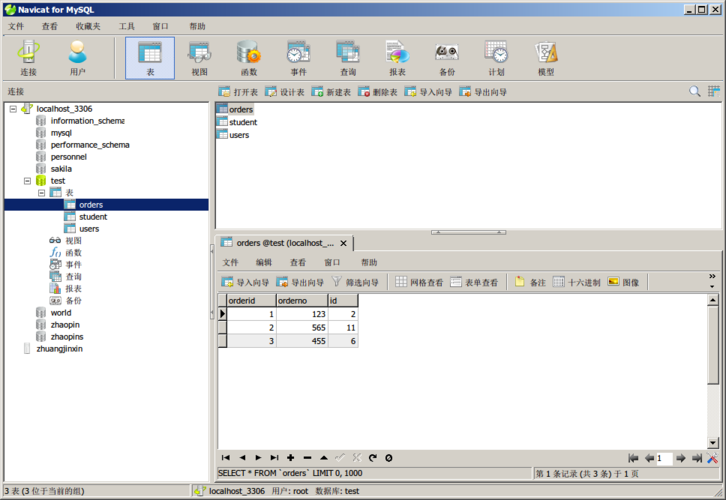Open the 十六进制 (Hex) viewer
The image size is (726, 500).
point(577,282)
